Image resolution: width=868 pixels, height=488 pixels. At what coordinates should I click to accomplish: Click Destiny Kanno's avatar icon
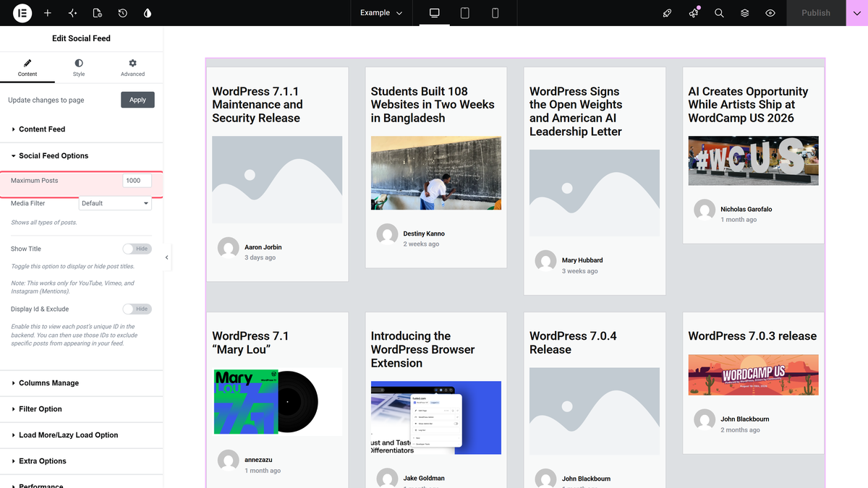[387, 234]
